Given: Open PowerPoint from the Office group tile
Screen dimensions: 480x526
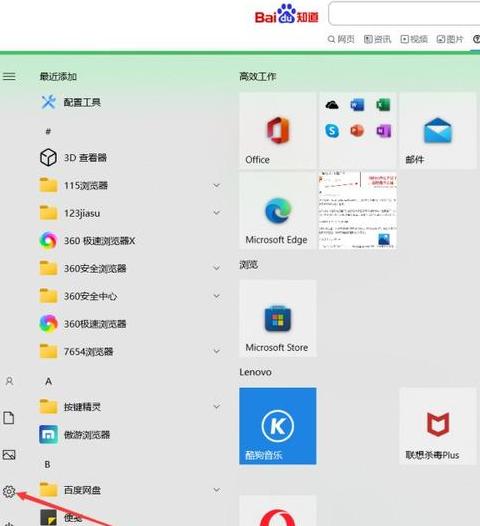Looking at the screenshot, I should (357, 130).
